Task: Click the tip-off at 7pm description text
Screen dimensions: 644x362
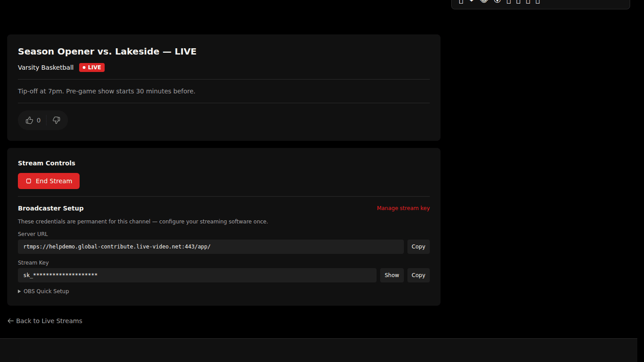Action: pyautogui.click(x=106, y=91)
